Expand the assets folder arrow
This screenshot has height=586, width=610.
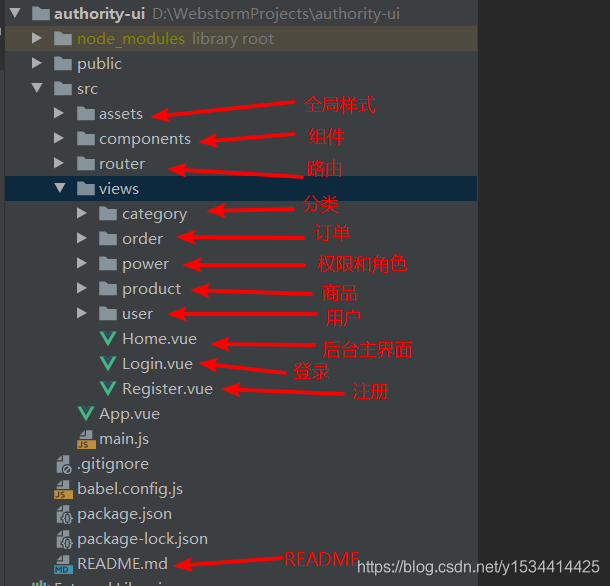(x=59, y=113)
